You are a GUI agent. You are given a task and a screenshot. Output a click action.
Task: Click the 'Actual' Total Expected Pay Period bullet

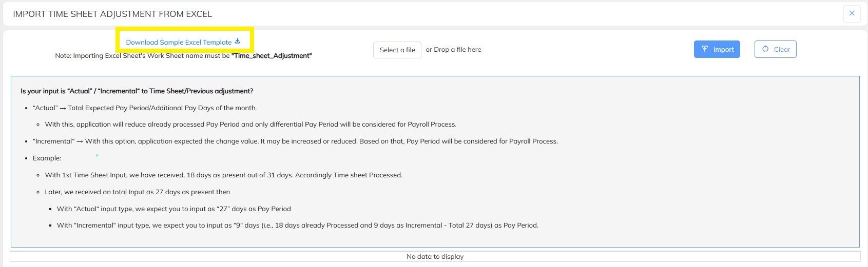144,108
